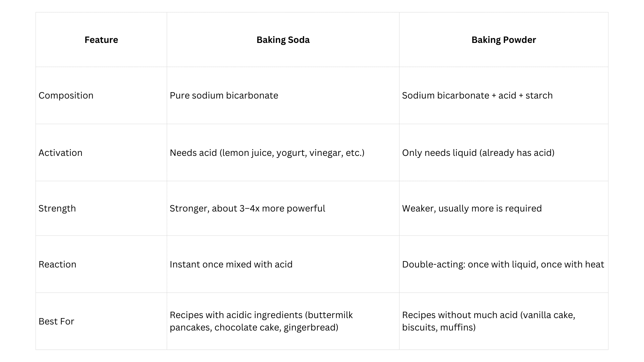Click 'Stronger, about 3–4x more powerful' text

(247, 208)
